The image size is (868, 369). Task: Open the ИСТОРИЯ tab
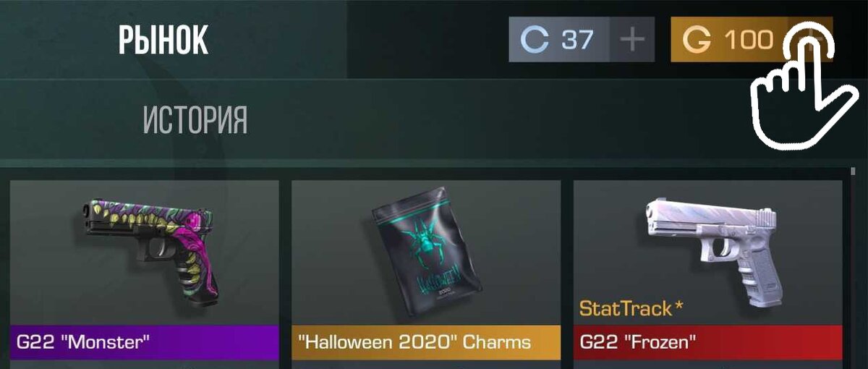point(195,120)
